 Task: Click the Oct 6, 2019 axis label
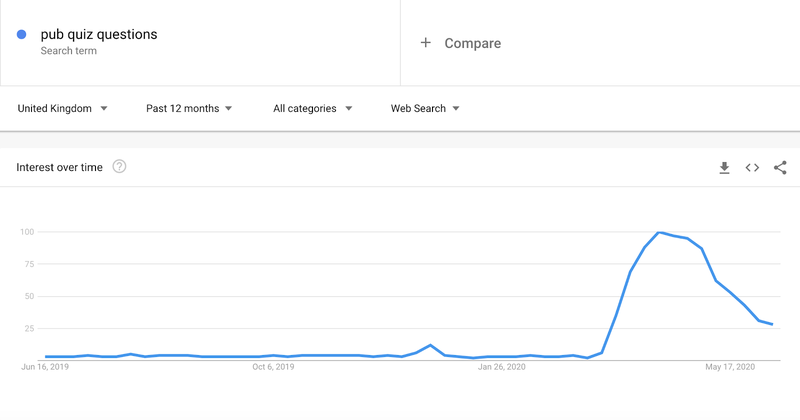[x=273, y=366]
